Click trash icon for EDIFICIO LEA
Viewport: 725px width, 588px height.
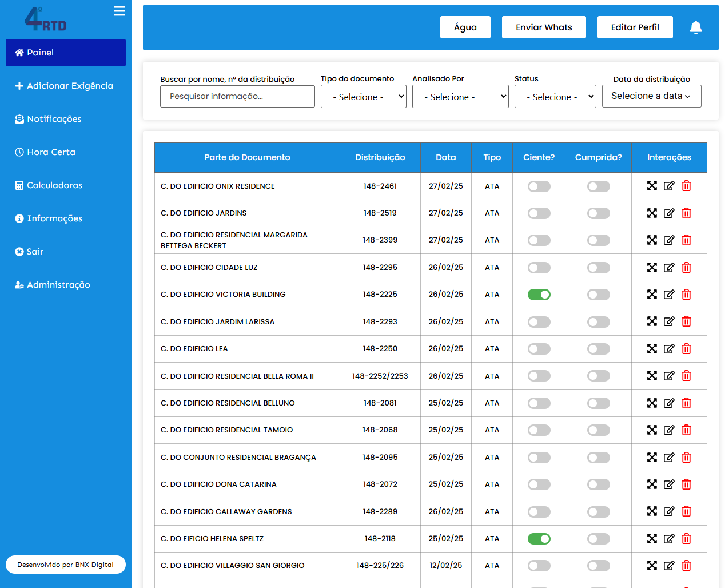tap(686, 349)
